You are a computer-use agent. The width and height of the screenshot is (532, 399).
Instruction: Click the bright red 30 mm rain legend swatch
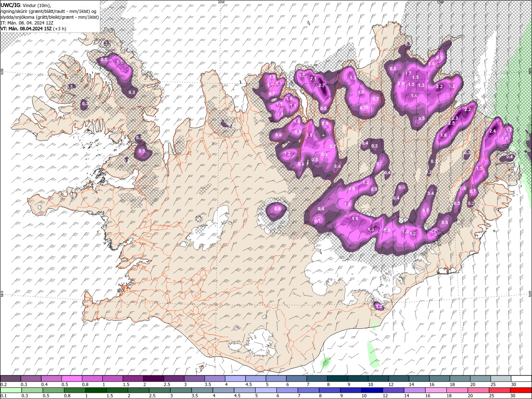coord(520,390)
